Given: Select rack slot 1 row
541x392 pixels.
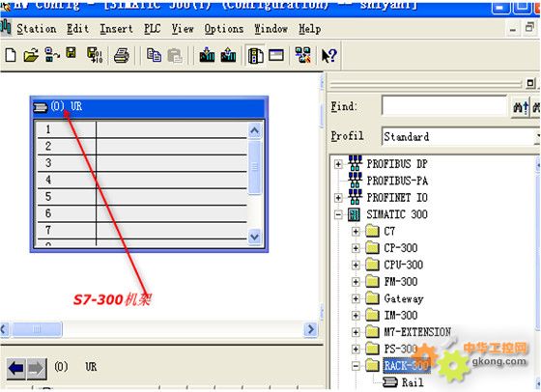Looking at the screenshot, I should tap(142, 129).
